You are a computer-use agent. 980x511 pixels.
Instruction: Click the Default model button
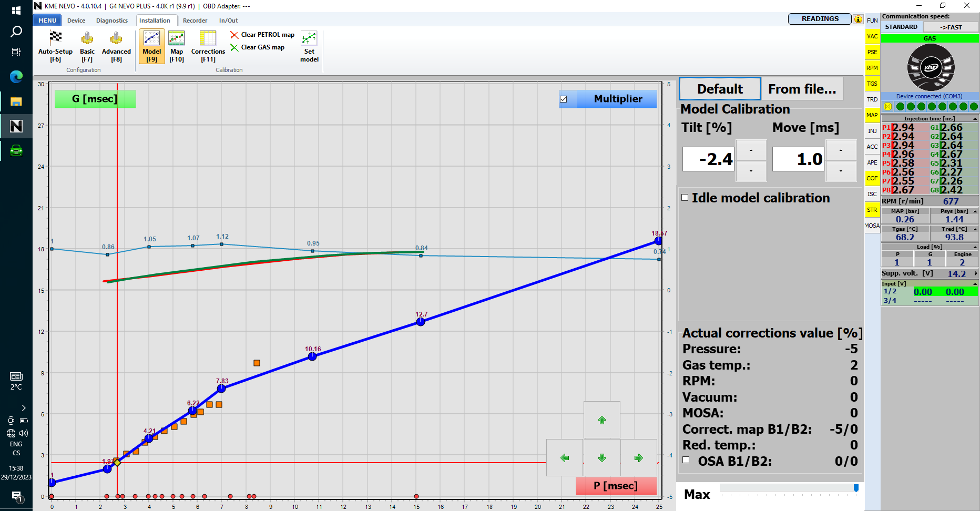(x=720, y=89)
